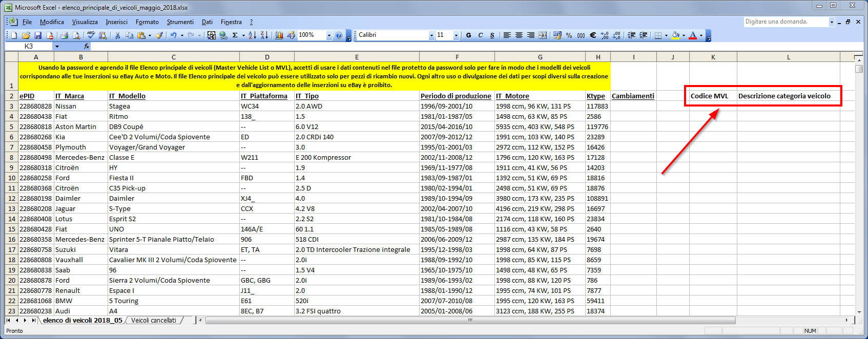The width and height of the screenshot is (868, 339).
Task: Undo the last action
Action: (x=174, y=35)
